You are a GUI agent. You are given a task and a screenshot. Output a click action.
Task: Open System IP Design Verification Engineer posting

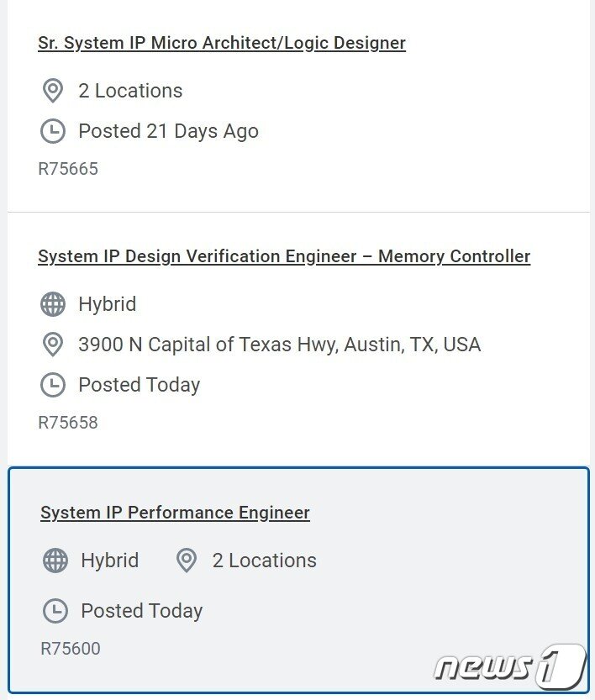[x=284, y=256]
